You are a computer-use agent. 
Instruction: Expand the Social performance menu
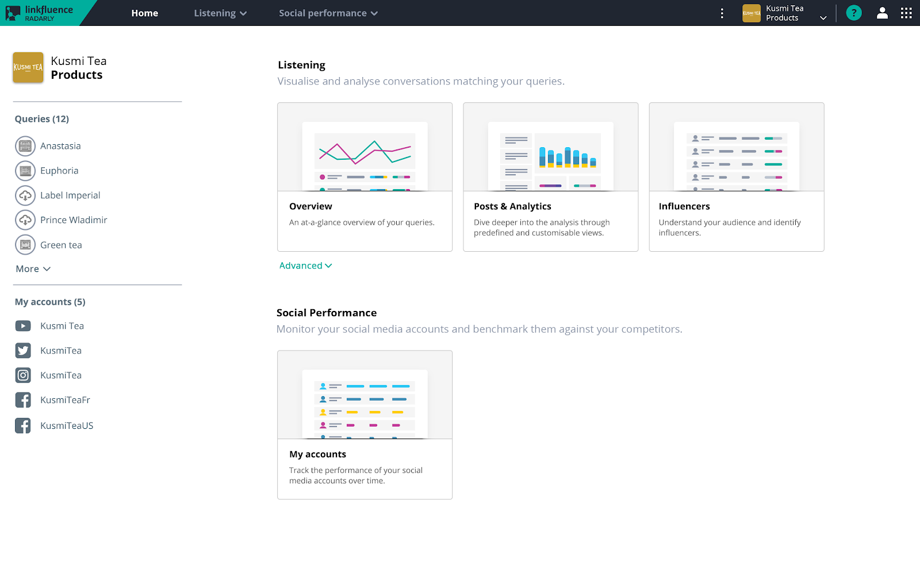pyautogui.click(x=328, y=13)
